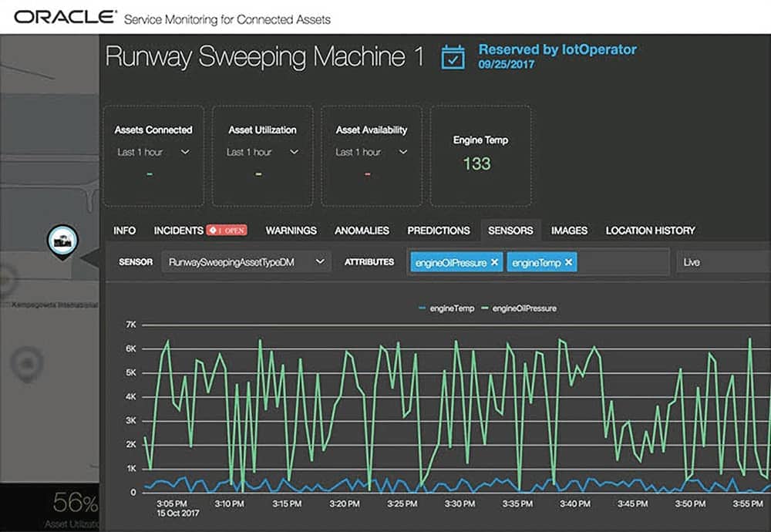Select the asset map pin marker

[x=62, y=241]
